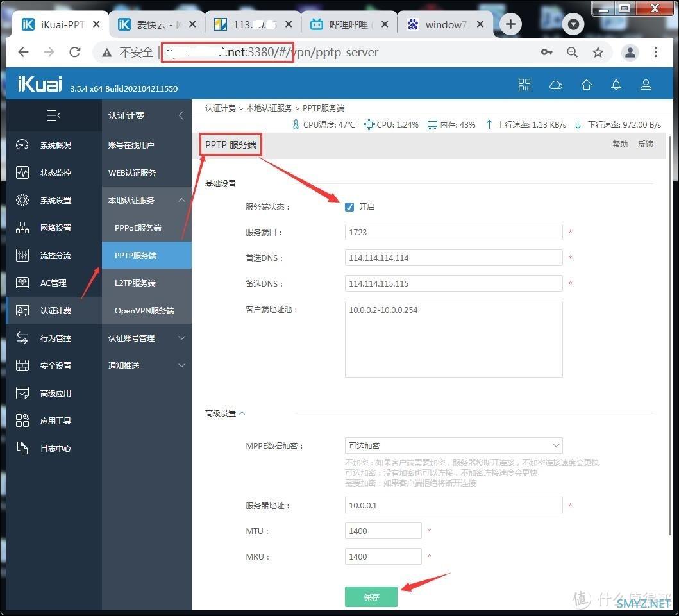Click the 客户端地址池 text area

(x=453, y=339)
